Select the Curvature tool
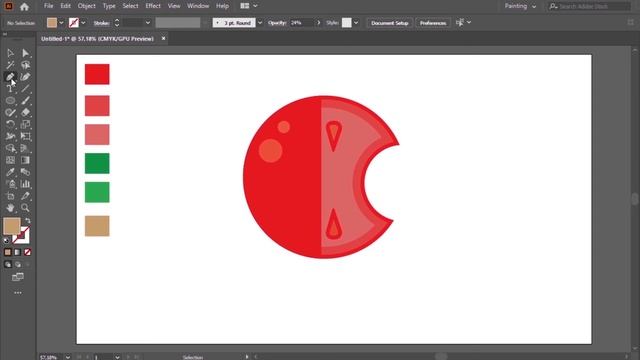640x360 pixels. [x=25, y=77]
